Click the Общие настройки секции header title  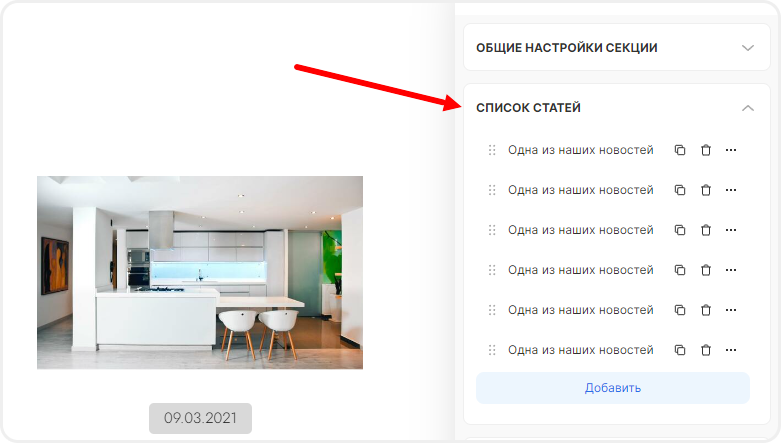[x=567, y=48]
